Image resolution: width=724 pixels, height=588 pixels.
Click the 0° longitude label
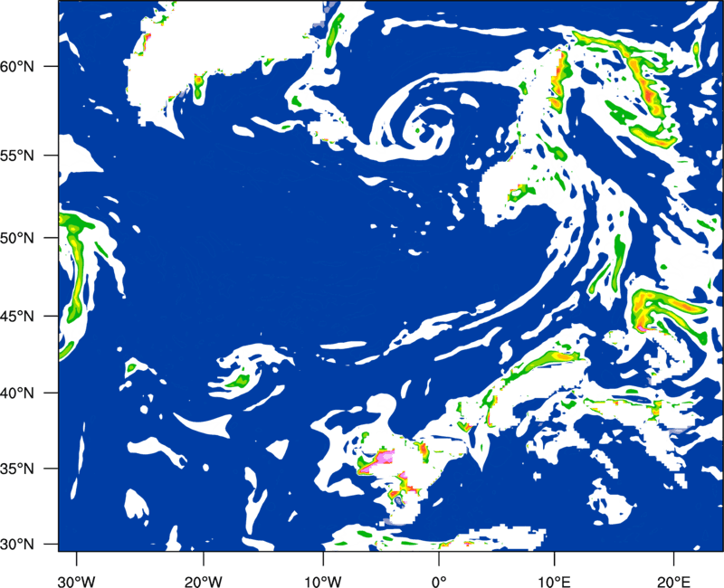click(439, 582)
